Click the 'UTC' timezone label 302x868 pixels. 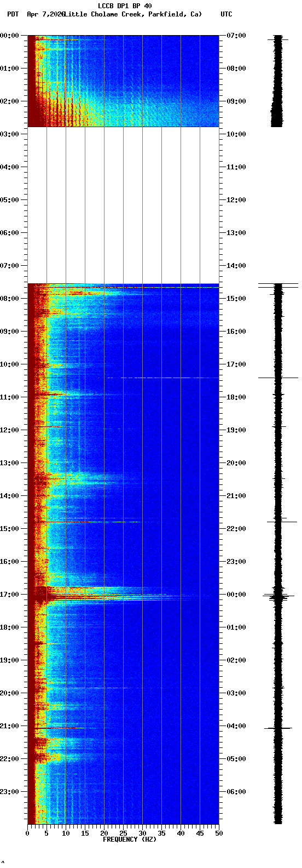pyautogui.click(x=226, y=14)
